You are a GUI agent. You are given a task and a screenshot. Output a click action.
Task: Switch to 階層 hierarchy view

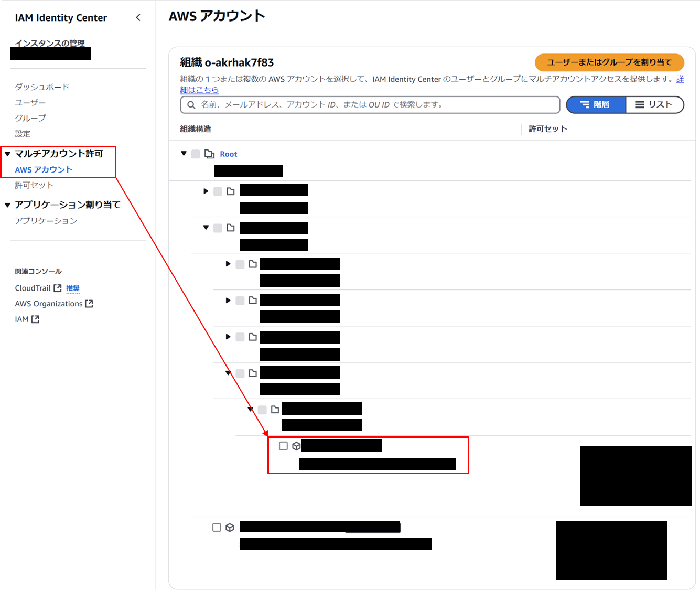(x=596, y=105)
